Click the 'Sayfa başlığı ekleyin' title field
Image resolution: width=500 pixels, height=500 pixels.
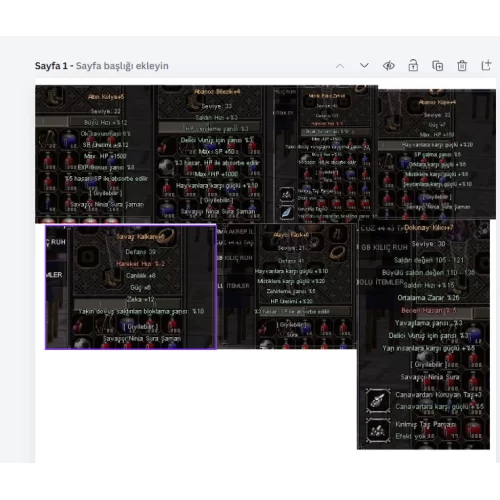(x=122, y=66)
